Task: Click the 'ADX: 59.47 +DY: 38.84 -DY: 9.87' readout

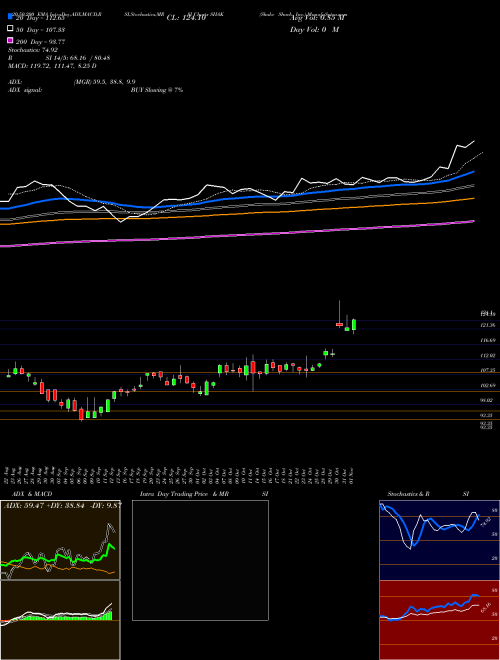Action: tap(62, 505)
